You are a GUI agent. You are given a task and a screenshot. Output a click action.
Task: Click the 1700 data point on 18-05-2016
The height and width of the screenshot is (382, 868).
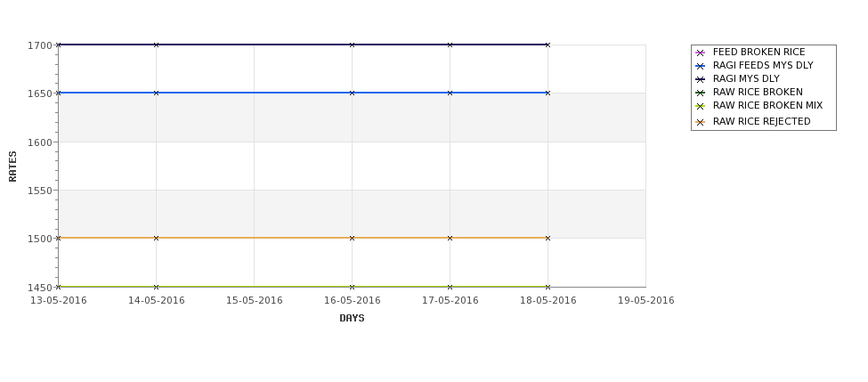coord(548,45)
